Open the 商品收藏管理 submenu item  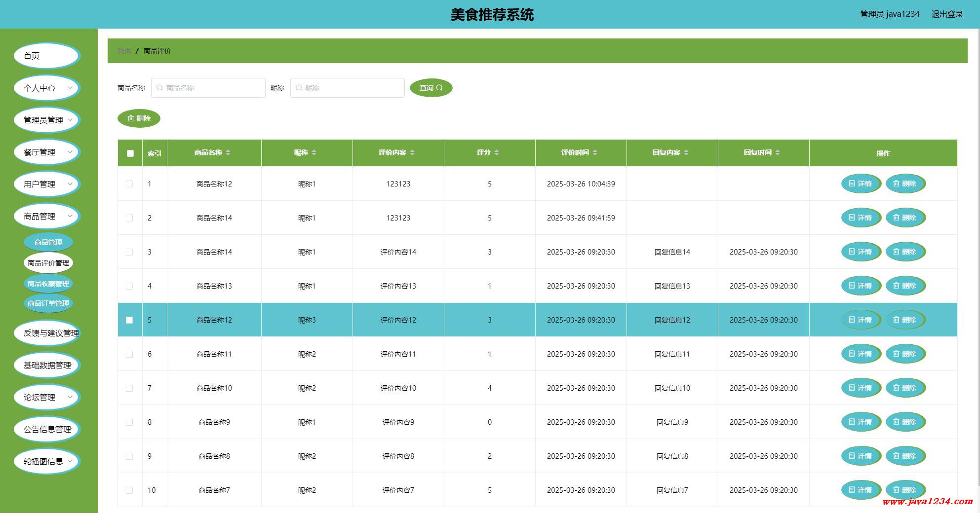(x=48, y=284)
